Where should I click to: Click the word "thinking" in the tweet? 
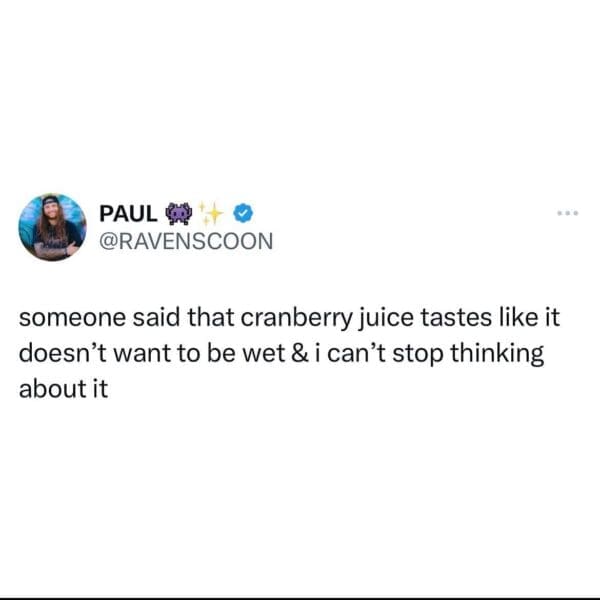click(x=497, y=354)
